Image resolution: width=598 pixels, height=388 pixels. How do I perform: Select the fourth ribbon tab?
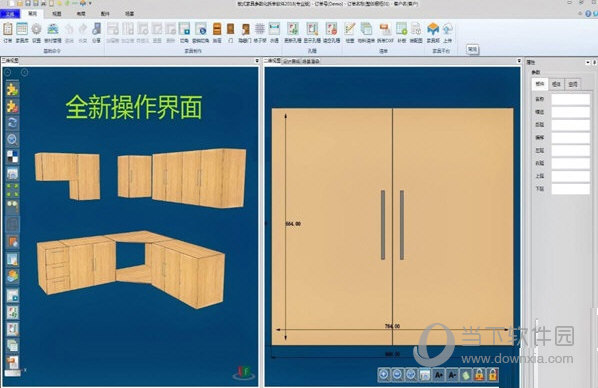[x=81, y=14]
